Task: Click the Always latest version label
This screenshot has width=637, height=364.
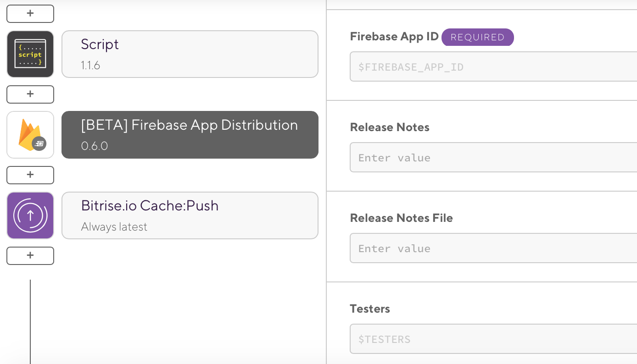Action: (114, 227)
